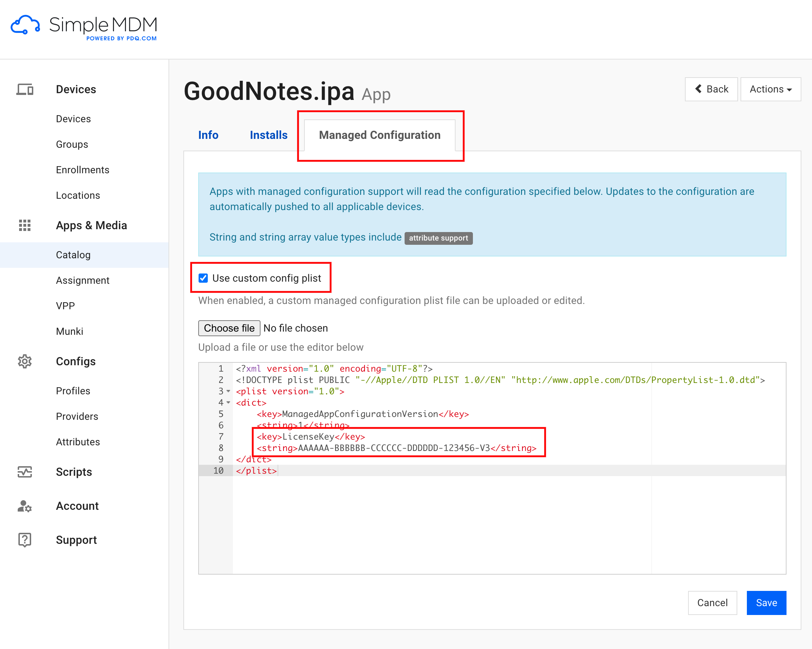Click the Configs gear icon
Image resolution: width=812 pixels, height=649 pixels.
25,361
